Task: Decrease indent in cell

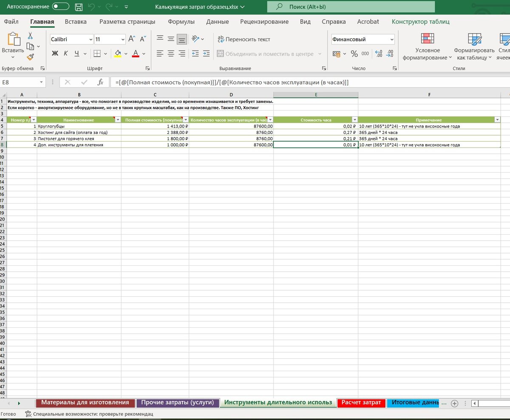Action: coord(195,54)
